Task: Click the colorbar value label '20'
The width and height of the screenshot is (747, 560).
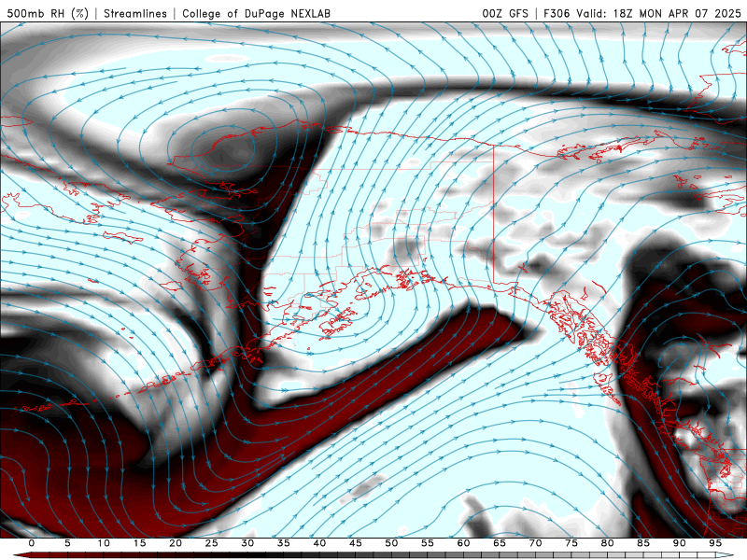Action: (176, 543)
